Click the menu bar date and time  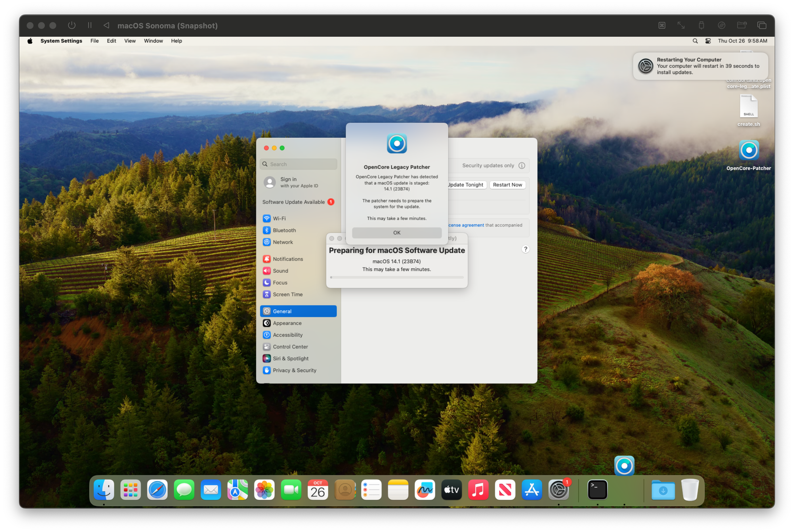point(743,41)
